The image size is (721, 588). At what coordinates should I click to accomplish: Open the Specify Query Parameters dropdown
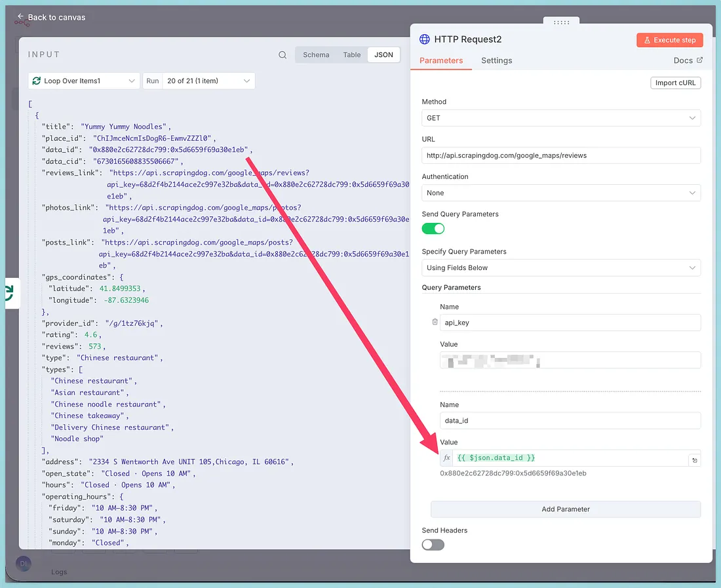coord(560,267)
